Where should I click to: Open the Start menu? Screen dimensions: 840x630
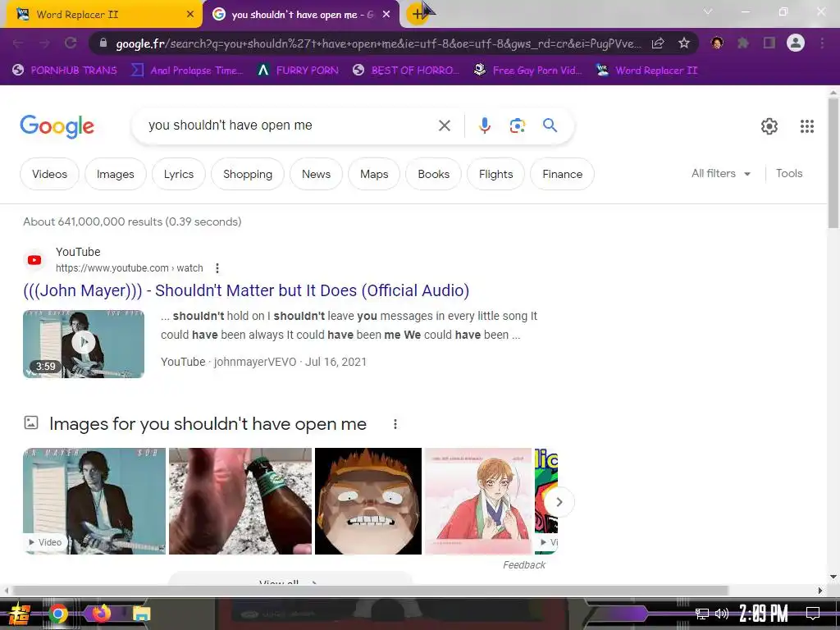[18, 614]
